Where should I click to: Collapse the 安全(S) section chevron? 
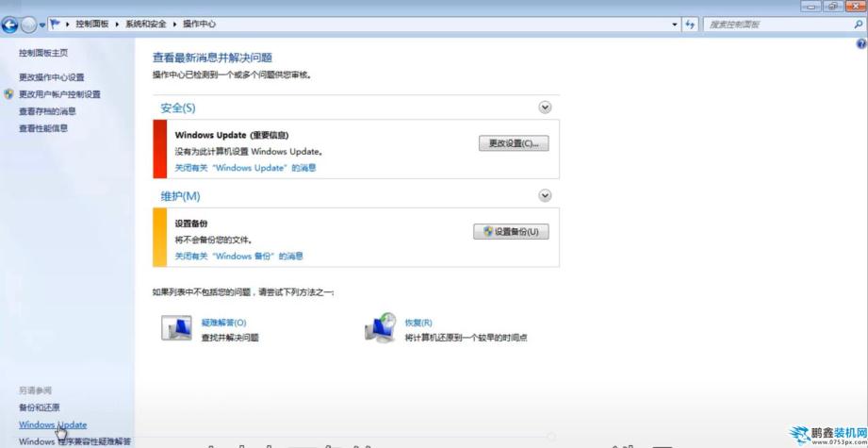(x=546, y=108)
